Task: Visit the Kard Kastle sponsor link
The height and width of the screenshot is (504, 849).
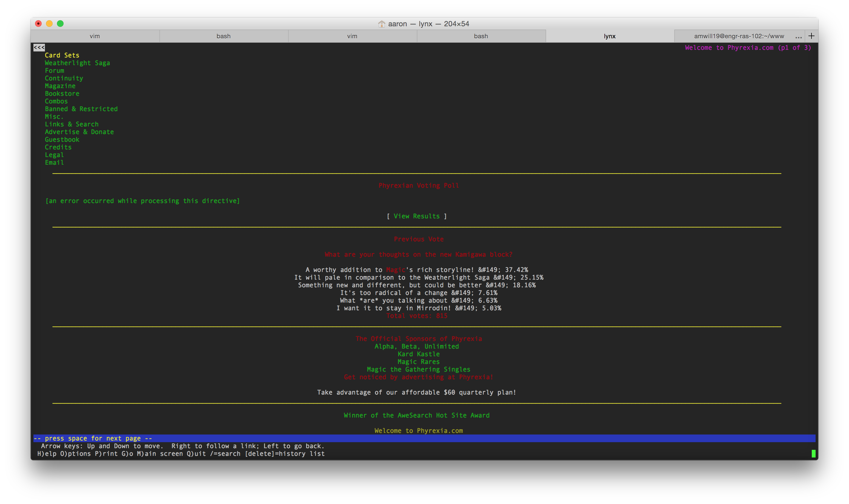Action: coord(419,354)
